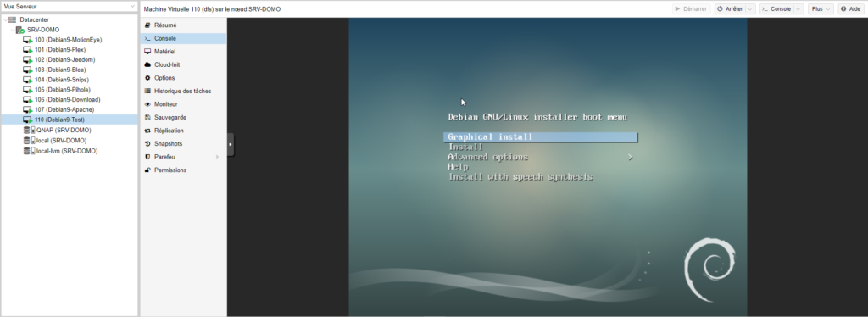This screenshot has width=868, height=317.
Task: Click the VM icon for 110 (Debian9-Test)
Action: (27, 120)
